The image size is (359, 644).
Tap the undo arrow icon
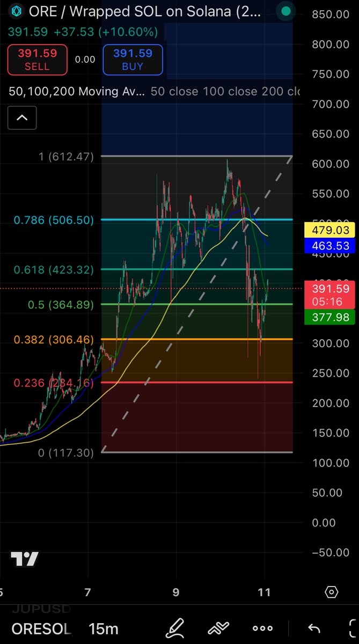313,628
